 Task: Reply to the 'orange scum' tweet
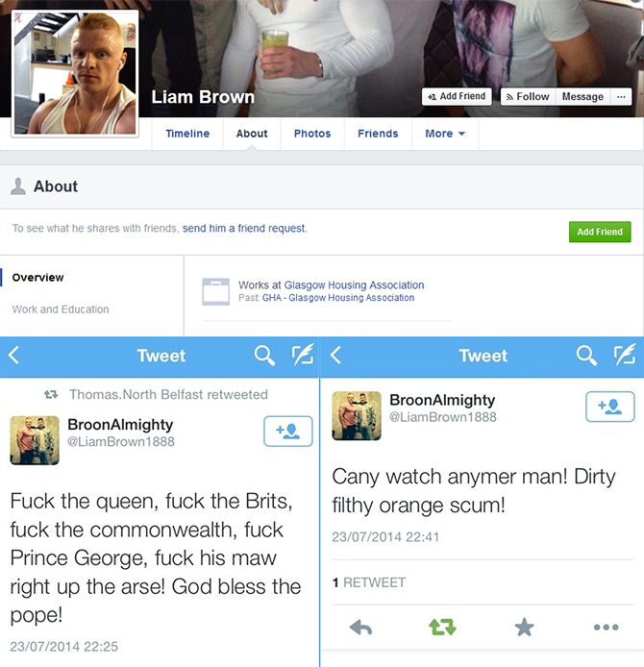coord(360,628)
